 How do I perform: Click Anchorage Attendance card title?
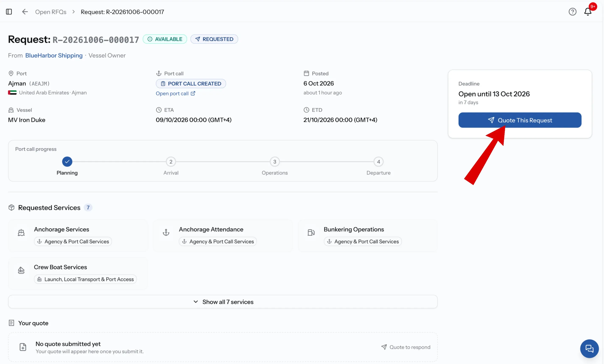pyautogui.click(x=211, y=230)
